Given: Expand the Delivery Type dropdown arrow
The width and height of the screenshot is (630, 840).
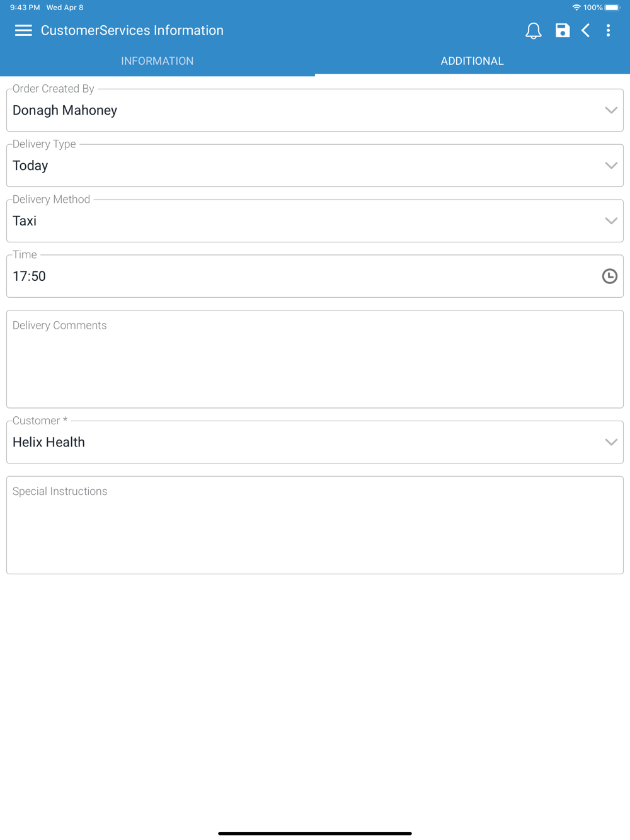Looking at the screenshot, I should [610, 166].
